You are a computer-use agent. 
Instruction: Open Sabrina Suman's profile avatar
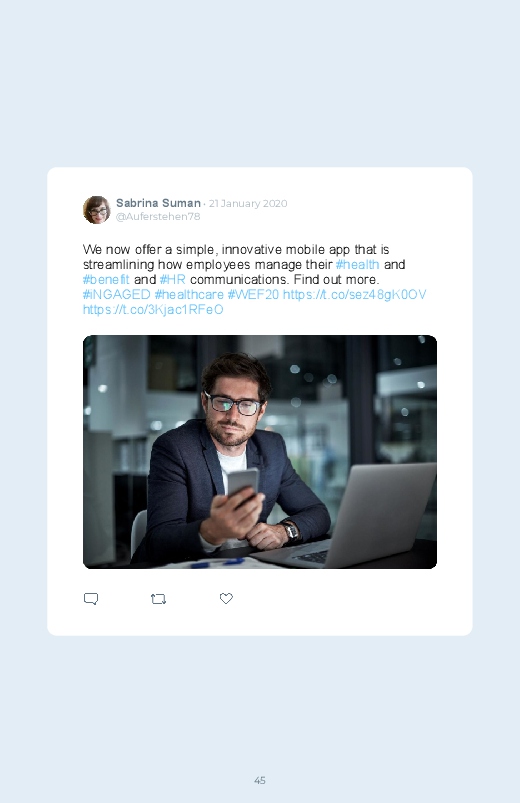(97, 209)
